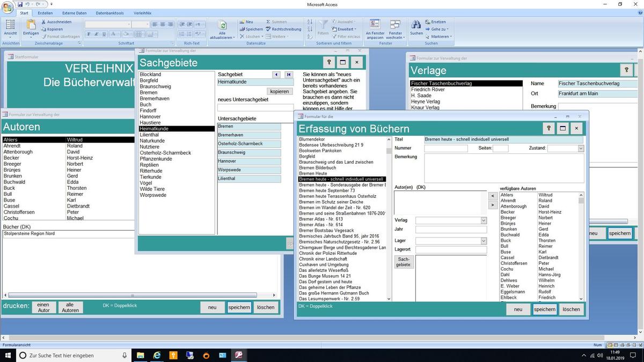Click the Undo arrow in quick access toolbar
The width and height of the screenshot is (644, 362).
(27, 4)
